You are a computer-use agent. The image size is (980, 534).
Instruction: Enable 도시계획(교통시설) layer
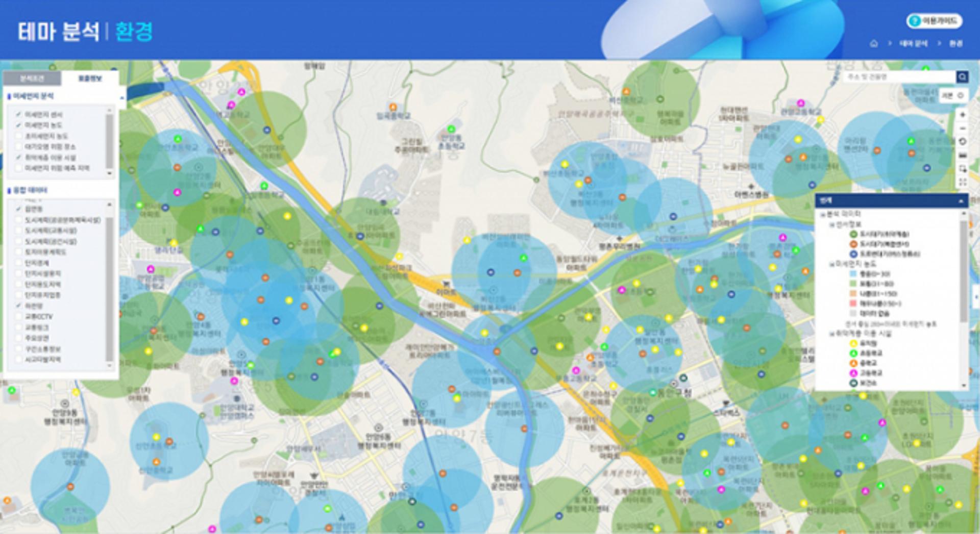click(19, 231)
